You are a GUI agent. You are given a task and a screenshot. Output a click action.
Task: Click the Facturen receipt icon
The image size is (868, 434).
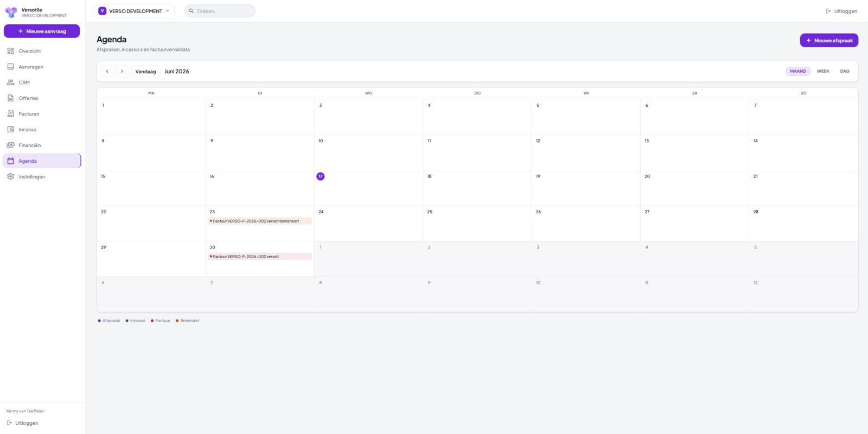10,114
